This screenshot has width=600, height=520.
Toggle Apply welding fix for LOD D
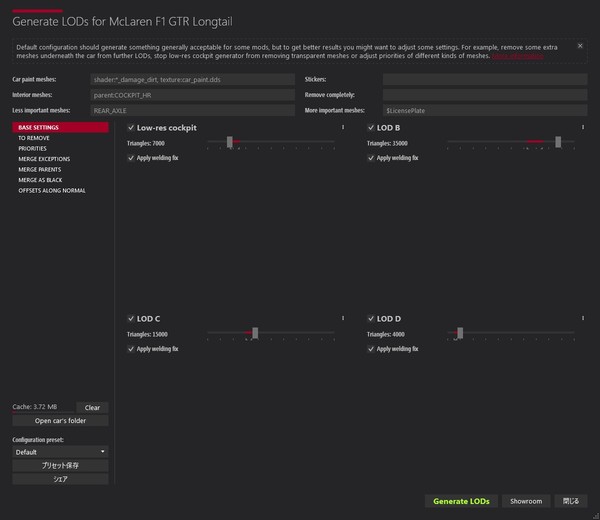click(x=371, y=349)
